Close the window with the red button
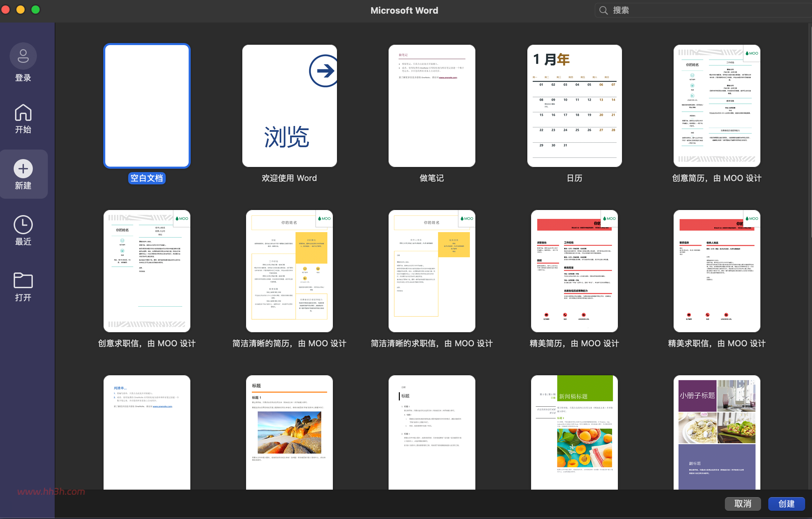 coord(5,10)
